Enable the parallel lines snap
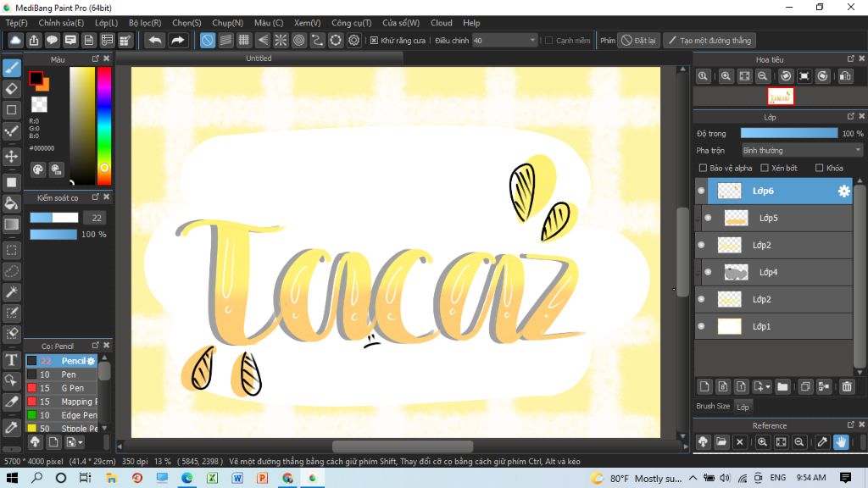The width and height of the screenshot is (868, 488). 225,41
